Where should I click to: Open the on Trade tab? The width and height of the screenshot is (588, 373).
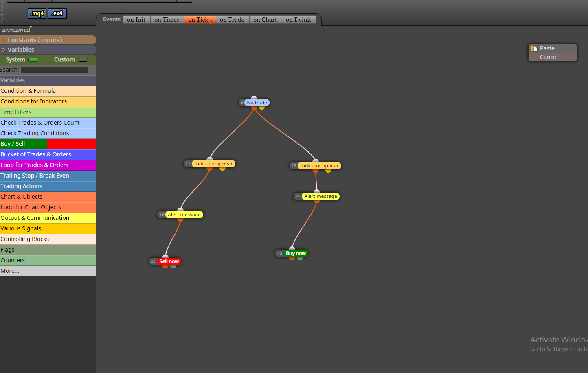click(232, 20)
